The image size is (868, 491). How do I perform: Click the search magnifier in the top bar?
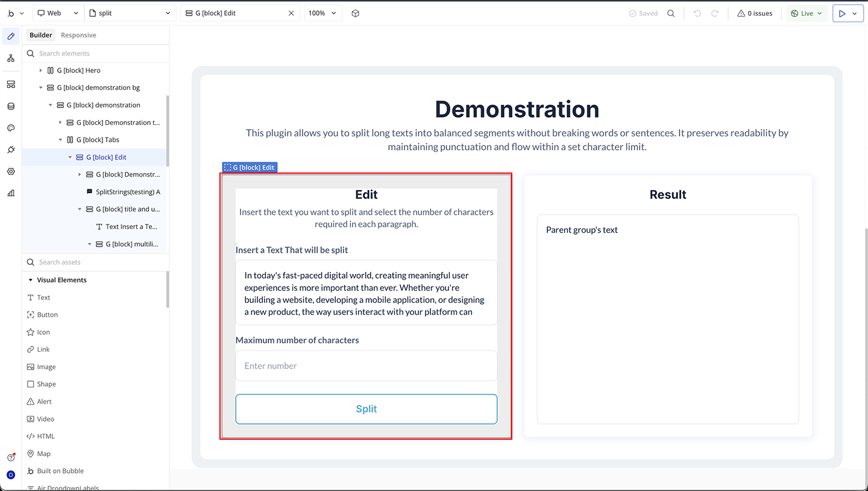click(x=671, y=13)
